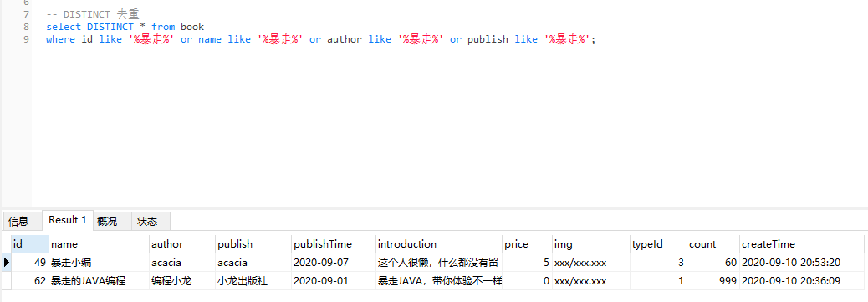Select typeId cell with value 1

[659, 281]
